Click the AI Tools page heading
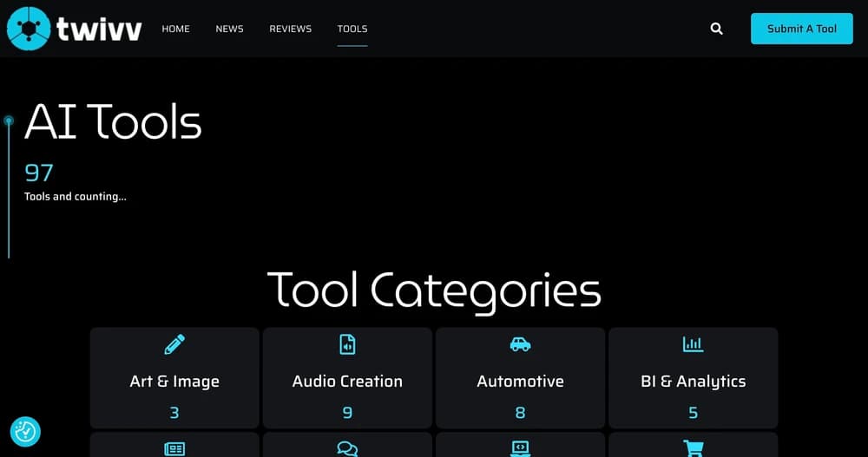868x457 pixels. tap(113, 121)
